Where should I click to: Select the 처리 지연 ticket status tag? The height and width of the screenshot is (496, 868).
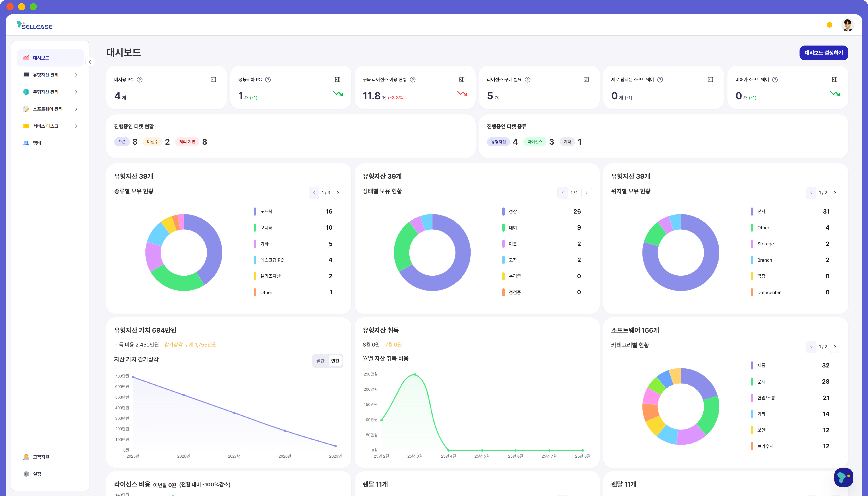187,142
